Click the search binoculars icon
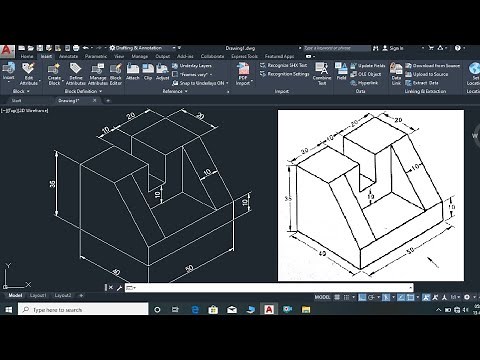 pos(375,48)
